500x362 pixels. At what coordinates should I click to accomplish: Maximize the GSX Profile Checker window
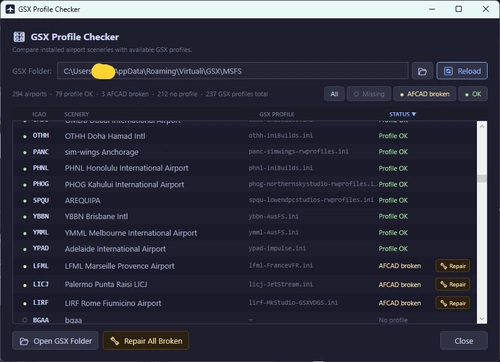(x=459, y=9)
